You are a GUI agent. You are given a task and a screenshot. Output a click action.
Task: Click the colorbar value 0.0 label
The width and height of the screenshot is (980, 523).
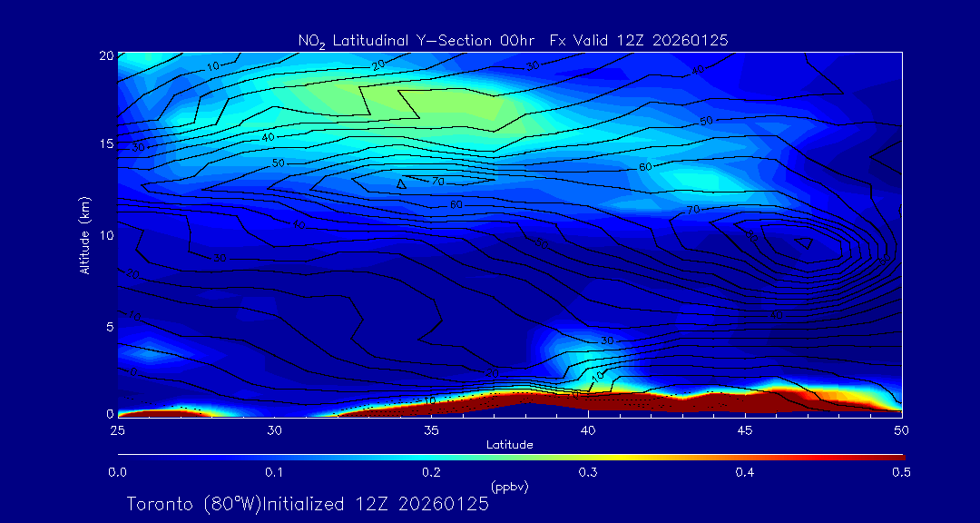coord(117,472)
